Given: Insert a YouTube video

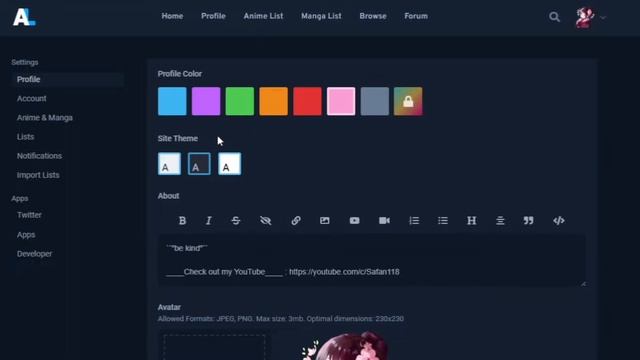Looking at the screenshot, I should coord(354,221).
